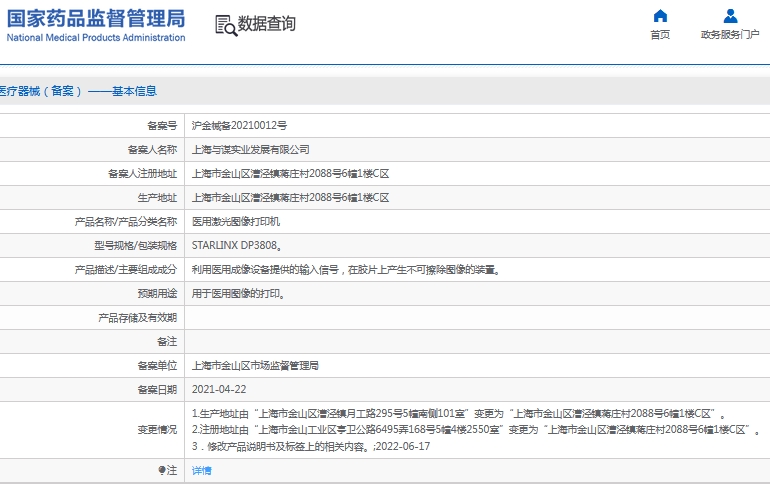Click the 产品描述/主要组成成分 label
Viewport: 770px width, 486px height.
[126, 270]
